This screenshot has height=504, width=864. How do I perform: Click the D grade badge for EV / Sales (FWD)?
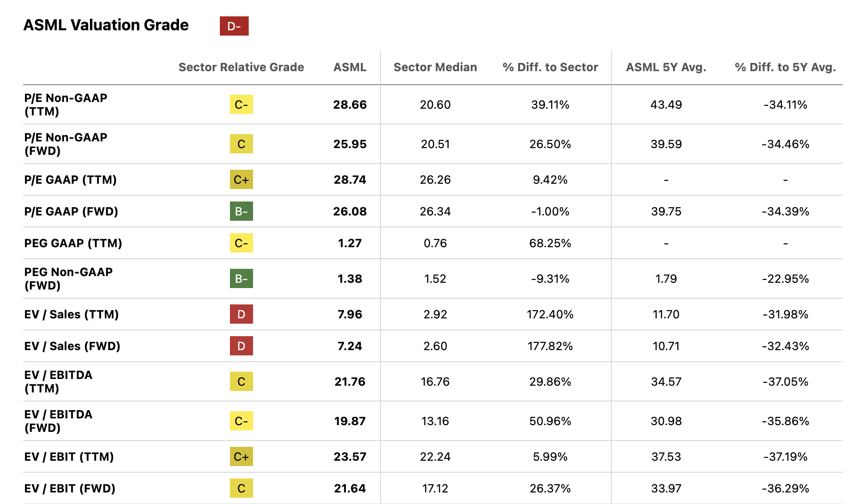tap(241, 346)
